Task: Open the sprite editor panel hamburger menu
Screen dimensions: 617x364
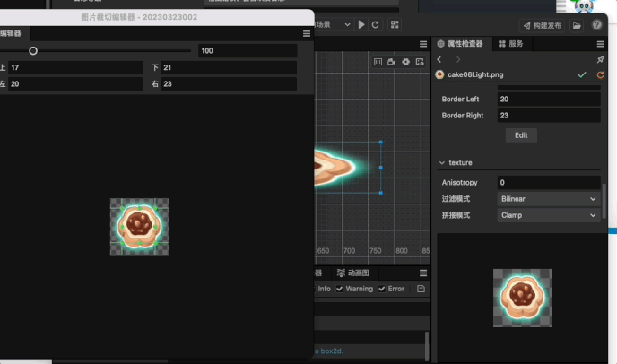Action: pyautogui.click(x=307, y=34)
